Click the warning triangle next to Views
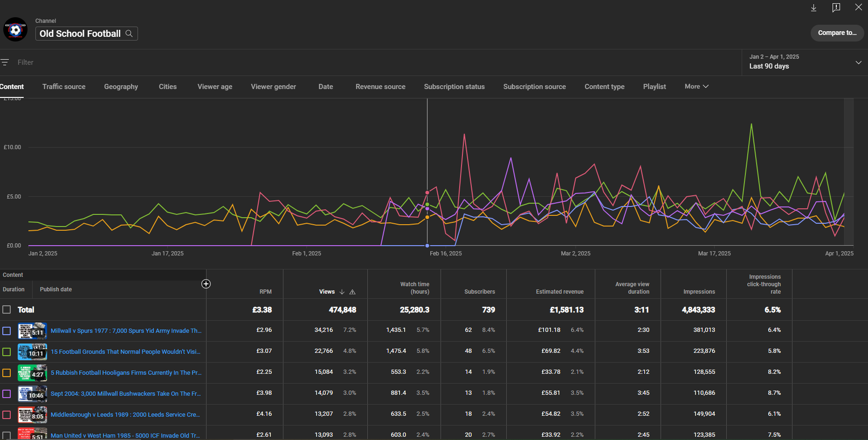The image size is (868, 440). (352, 292)
